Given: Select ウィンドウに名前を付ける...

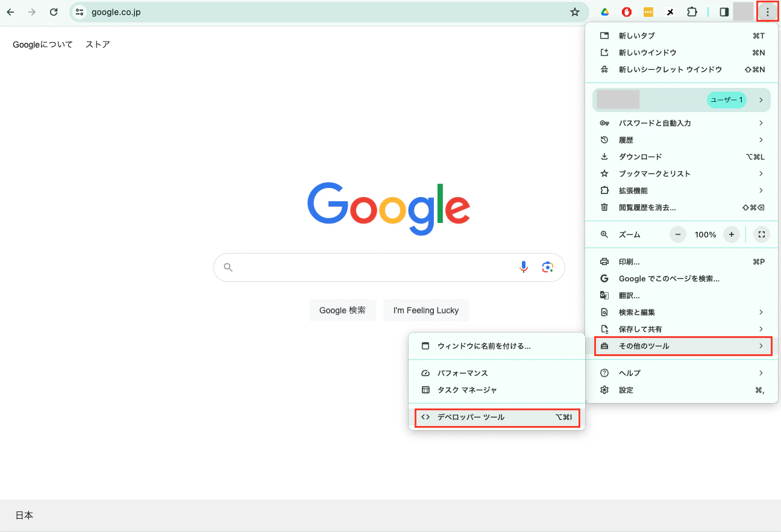Looking at the screenshot, I should coord(497,346).
